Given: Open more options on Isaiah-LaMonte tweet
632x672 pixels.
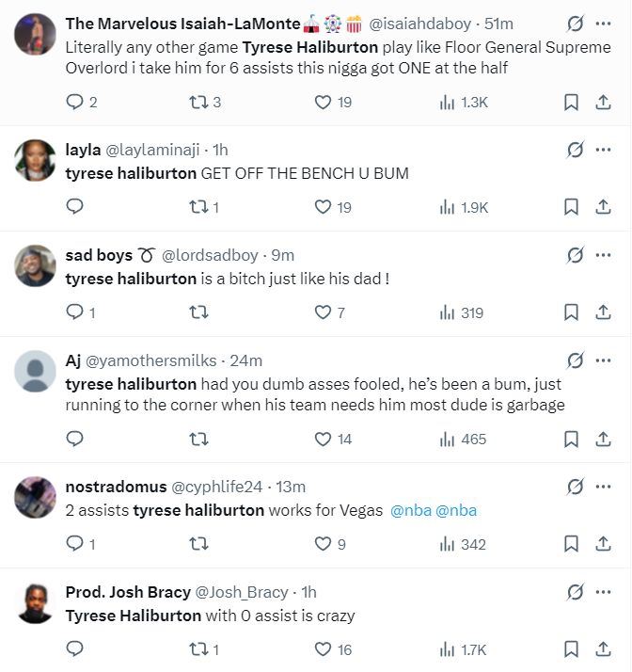Looking at the screenshot, I should point(604,24).
